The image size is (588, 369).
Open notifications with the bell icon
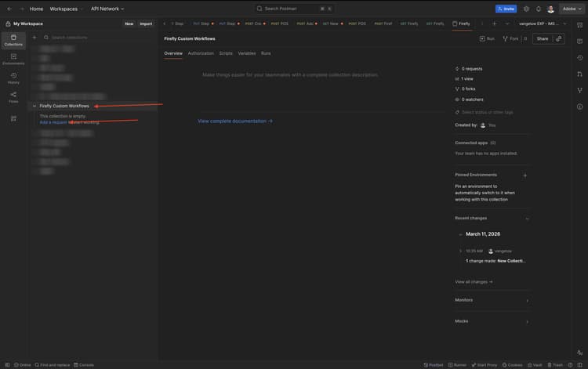tap(538, 9)
